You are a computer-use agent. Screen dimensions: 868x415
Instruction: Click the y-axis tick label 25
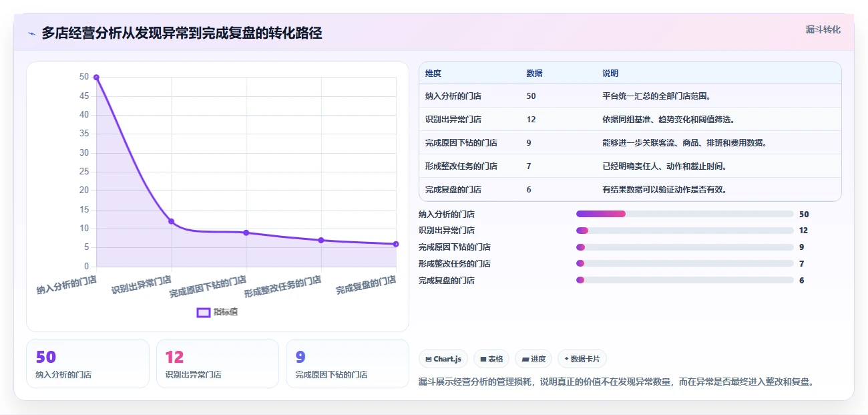coord(84,172)
